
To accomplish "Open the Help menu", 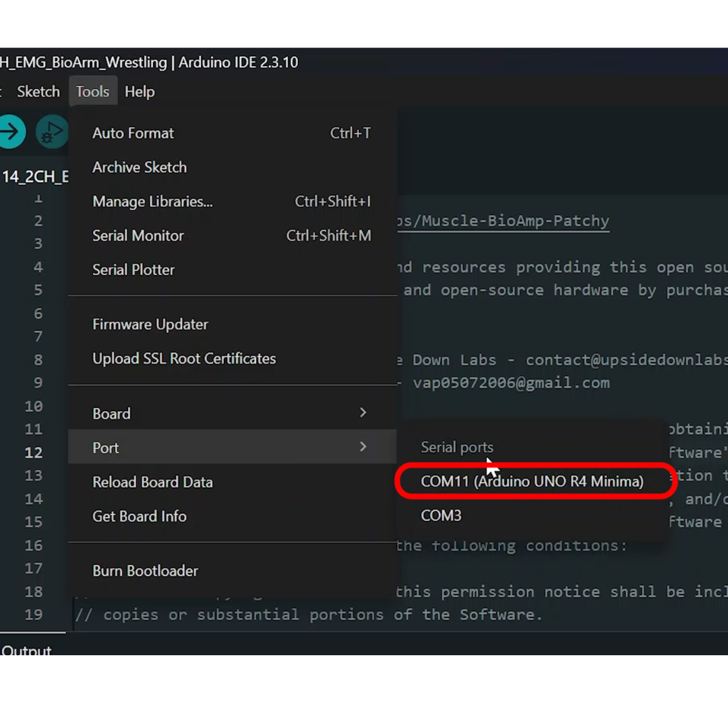I will point(140,92).
